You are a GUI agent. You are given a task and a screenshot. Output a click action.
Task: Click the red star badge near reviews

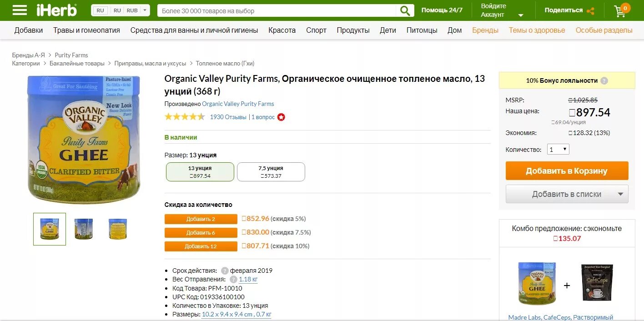click(x=281, y=117)
